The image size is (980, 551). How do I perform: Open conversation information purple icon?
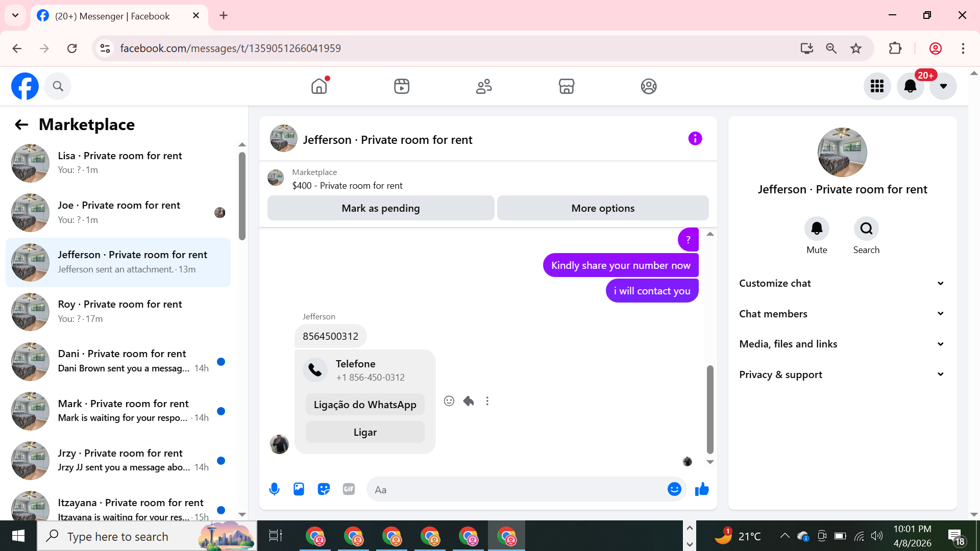(x=695, y=139)
